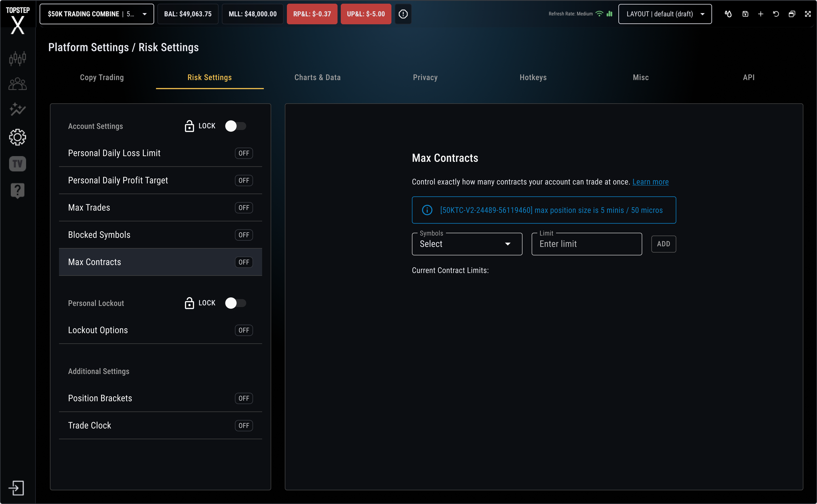Switch to the Copy Trading tab
This screenshot has height=504, width=817.
(x=102, y=77)
